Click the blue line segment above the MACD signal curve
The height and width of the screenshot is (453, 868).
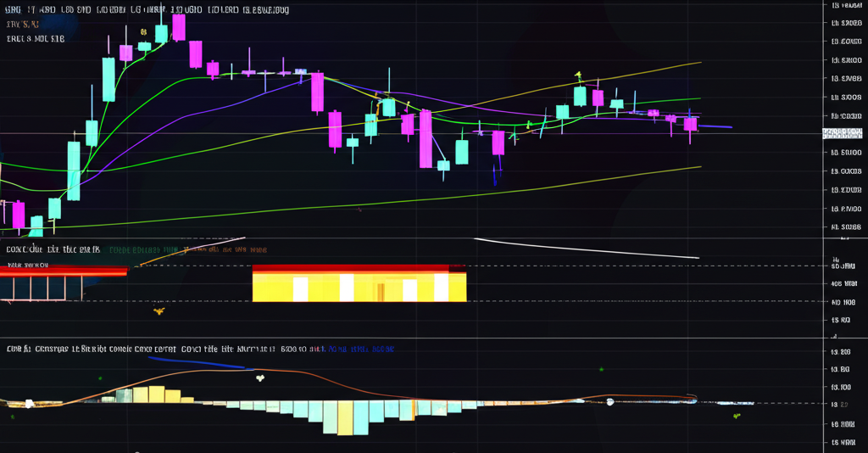197,362
